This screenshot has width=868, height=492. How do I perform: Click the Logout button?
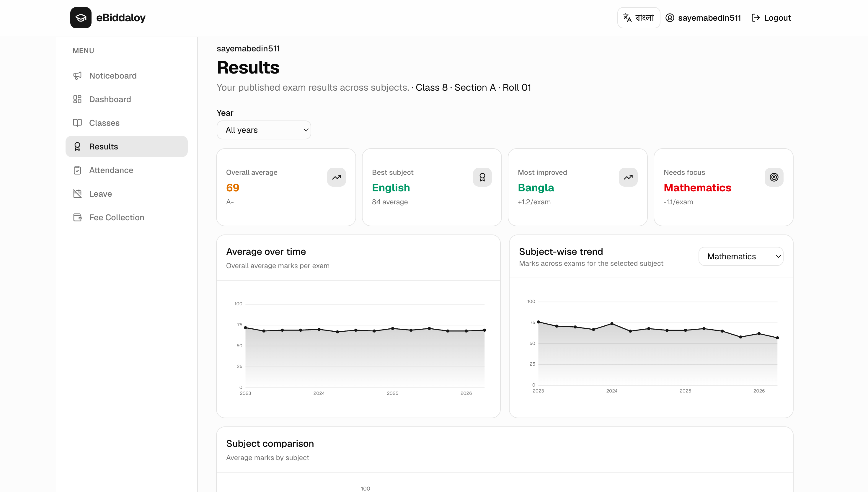pos(771,18)
